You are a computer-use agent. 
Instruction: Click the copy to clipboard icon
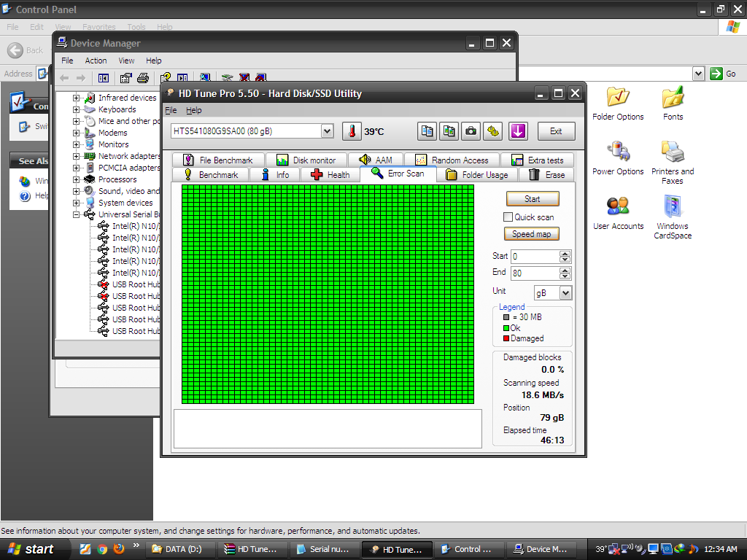[x=427, y=131]
